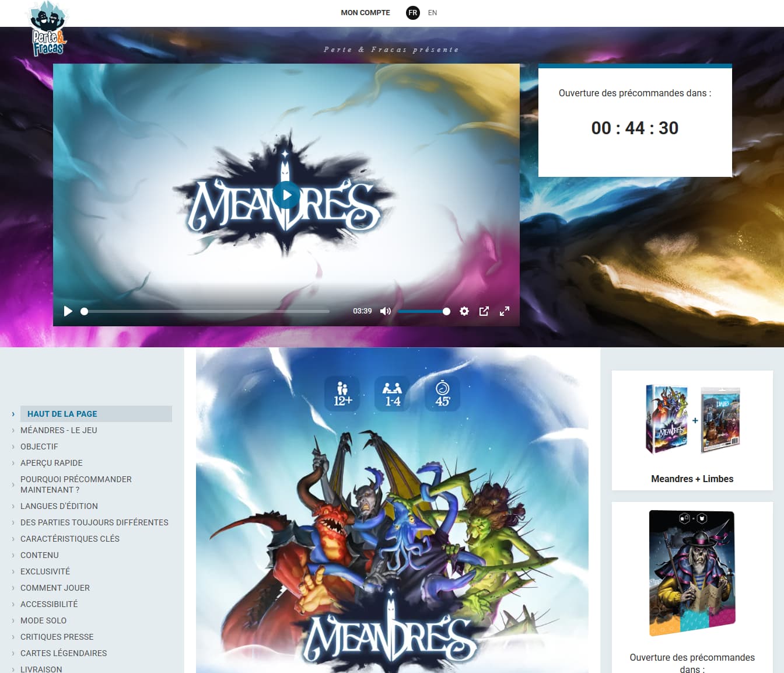Switch language to EN
This screenshot has width=784, height=673.
[x=432, y=12]
